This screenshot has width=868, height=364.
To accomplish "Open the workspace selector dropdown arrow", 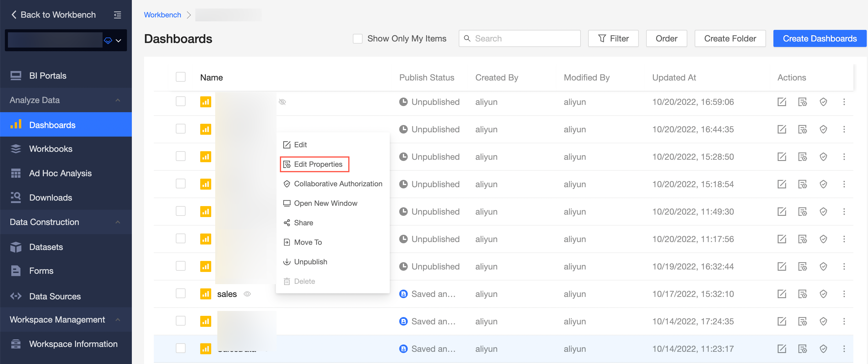I will [x=118, y=41].
